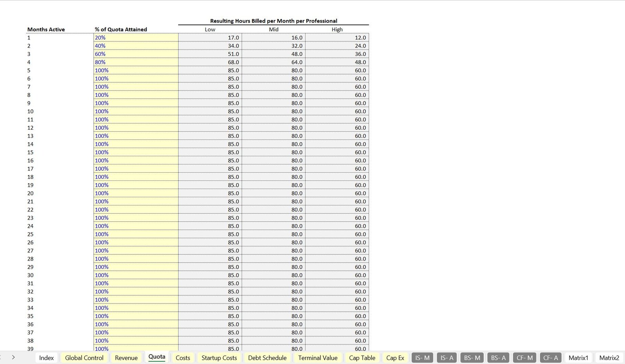Switch to the Global Control tab
The image size is (625, 364).
pyautogui.click(x=84, y=358)
